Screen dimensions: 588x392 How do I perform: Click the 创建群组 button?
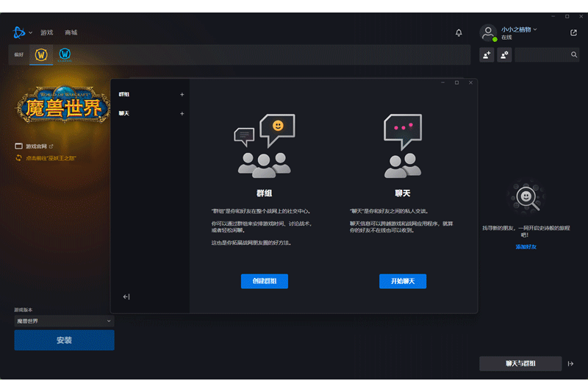coord(265,281)
